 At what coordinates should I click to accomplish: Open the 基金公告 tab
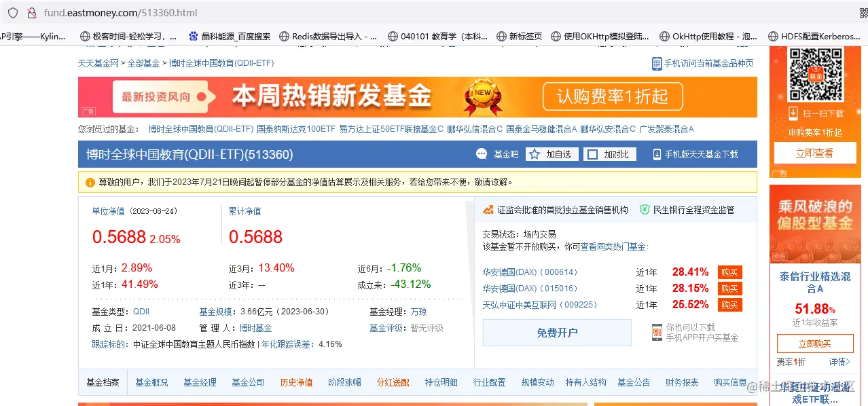[x=634, y=382]
